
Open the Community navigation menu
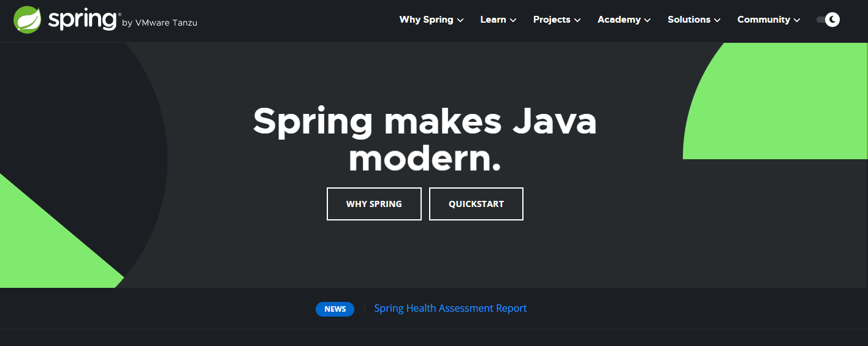pos(769,20)
